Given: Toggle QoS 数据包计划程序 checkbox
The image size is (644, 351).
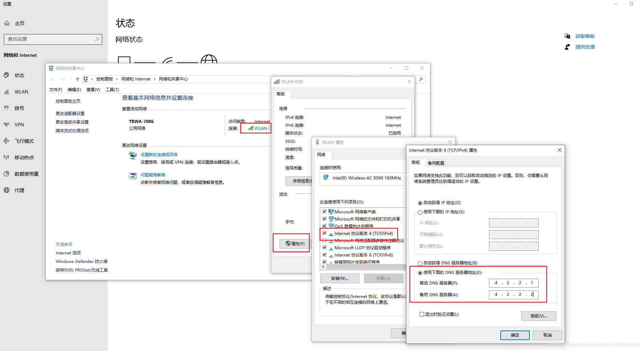Looking at the screenshot, I should click(325, 226).
